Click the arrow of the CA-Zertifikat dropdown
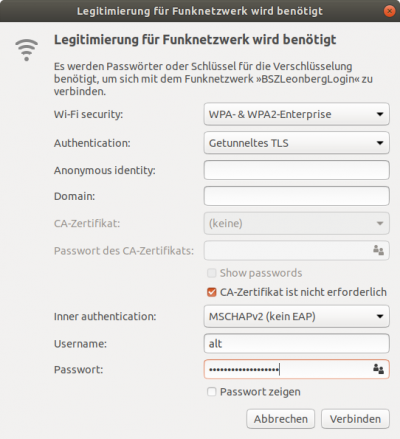The height and width of the screenshot is (439, 400). tap(380, 223)
